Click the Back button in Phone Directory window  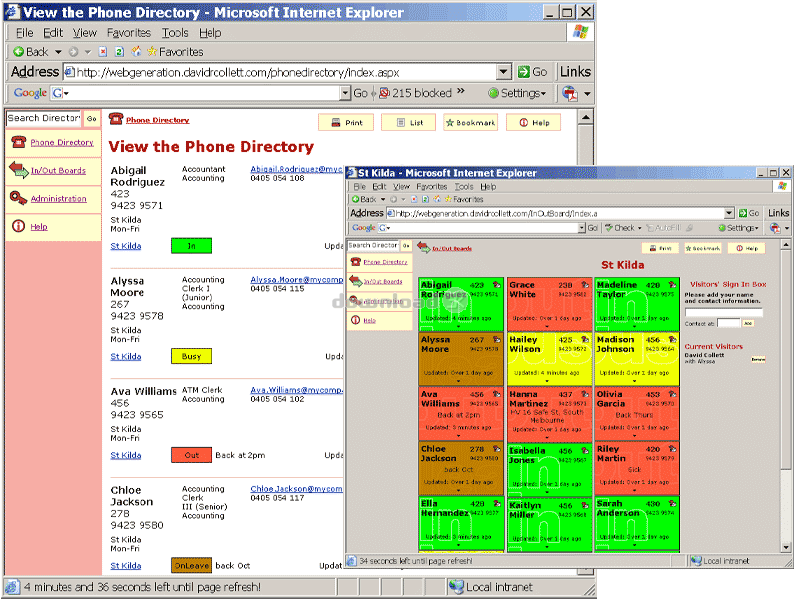[31, 52]
